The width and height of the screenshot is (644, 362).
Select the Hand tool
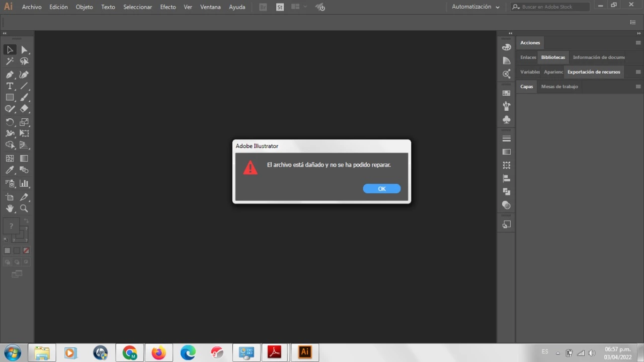pos(10,208)
